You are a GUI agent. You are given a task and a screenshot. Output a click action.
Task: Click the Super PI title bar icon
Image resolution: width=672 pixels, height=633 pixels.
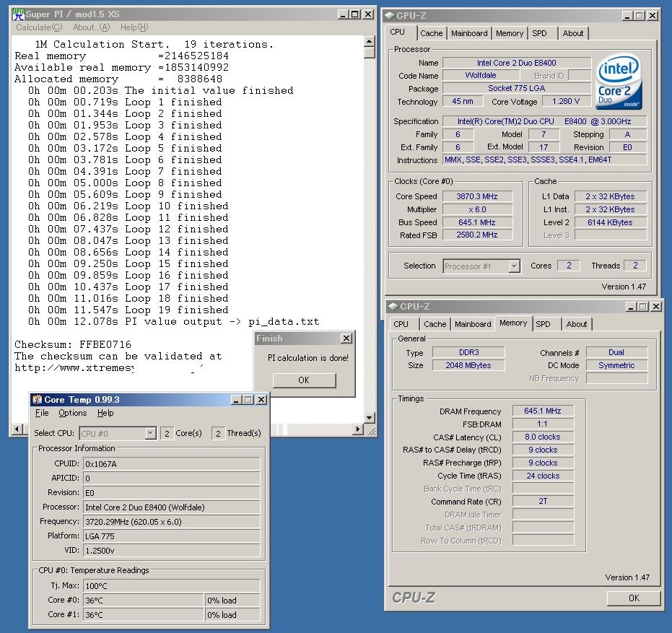19,14
